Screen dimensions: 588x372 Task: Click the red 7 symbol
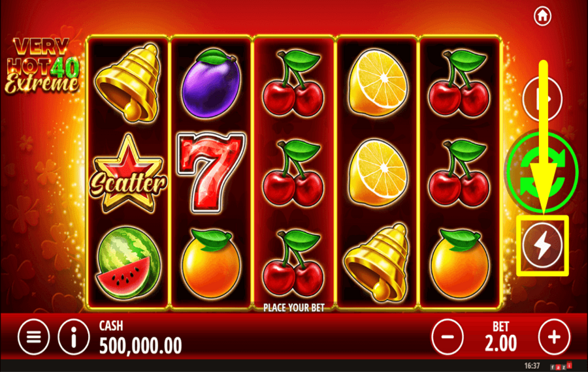211,172
